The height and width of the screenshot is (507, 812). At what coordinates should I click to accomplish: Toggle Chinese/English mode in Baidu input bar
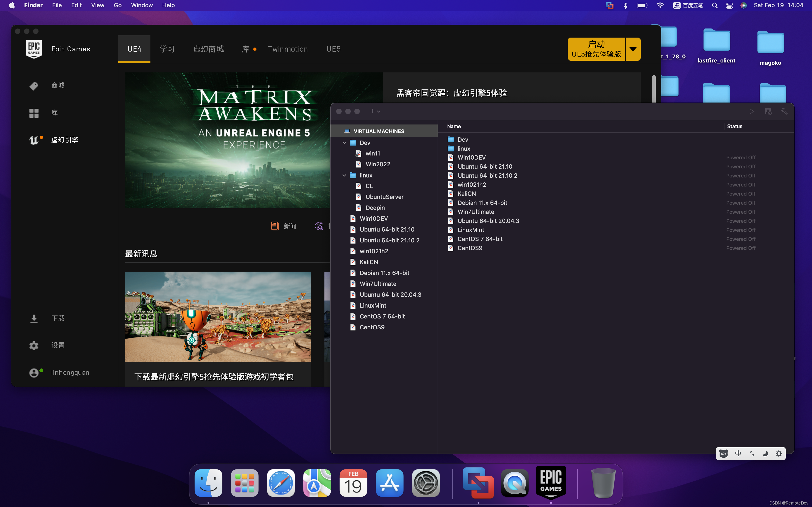(x=738, y=453)
